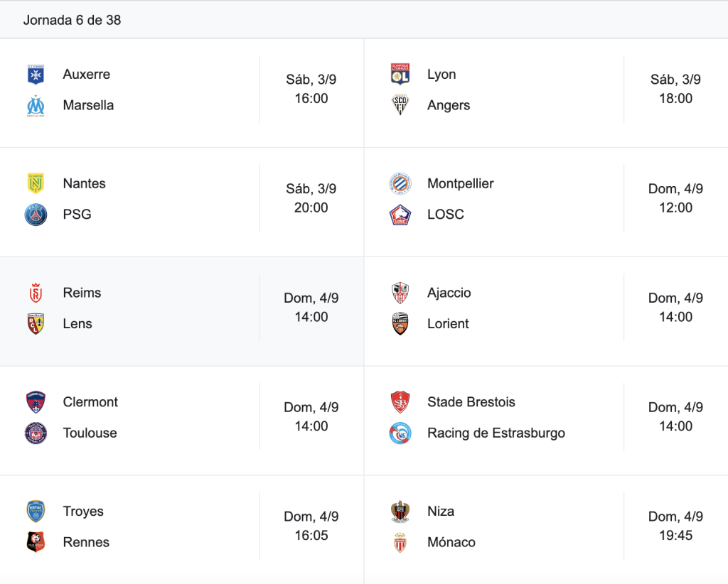Click the Ajaccio team name
Viewport: 728px width, 584px height.
pyautogui.click(x=449, y=293)
